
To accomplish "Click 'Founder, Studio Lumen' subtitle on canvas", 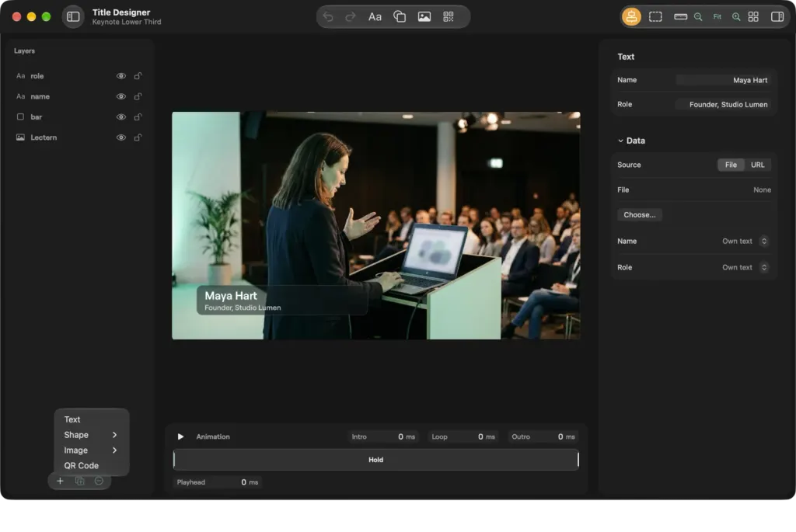I will (x=243, y=308).
